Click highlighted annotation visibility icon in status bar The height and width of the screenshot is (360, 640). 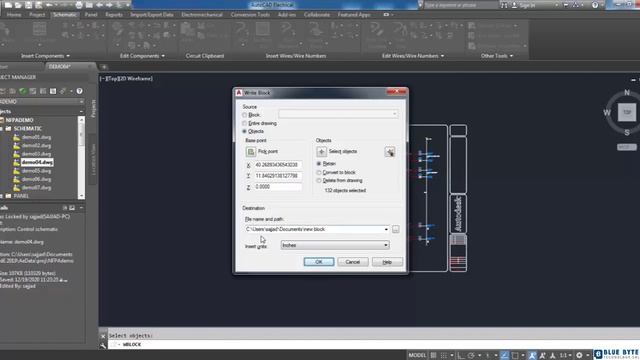[532, 355]
